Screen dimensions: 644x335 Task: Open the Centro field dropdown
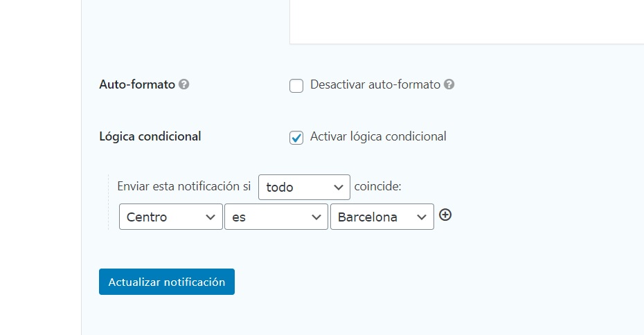[x=171, y=217]
